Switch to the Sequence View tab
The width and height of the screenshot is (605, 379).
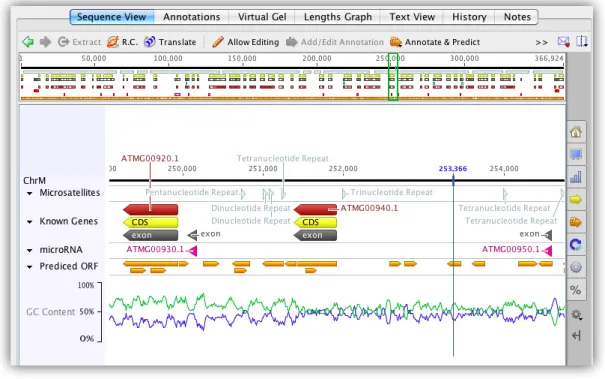(112, 17)
